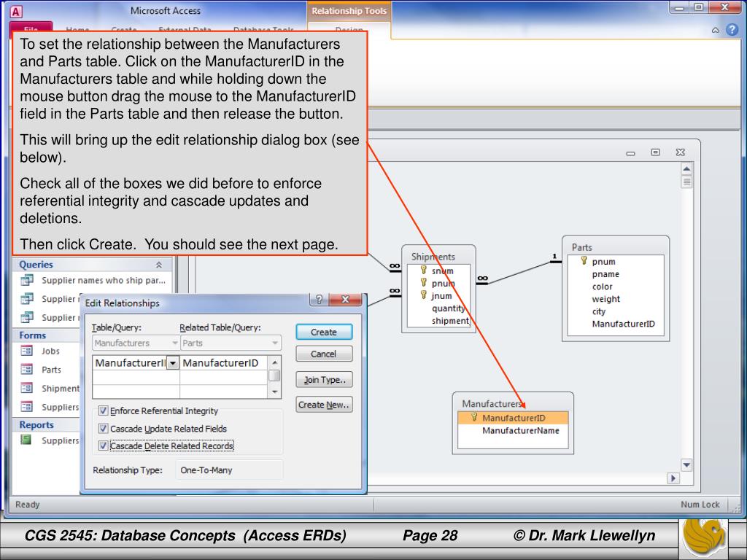This screenshot has height=560, width=747.
Task: Click the pnum key icon in Parts table
Action: (x=584, y=260)
